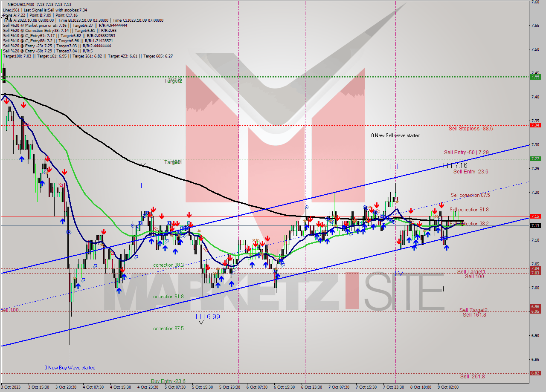Click the 'I I I 6.99' wave label
This screenshot has width=546, height=392.
tap(208, 317)
